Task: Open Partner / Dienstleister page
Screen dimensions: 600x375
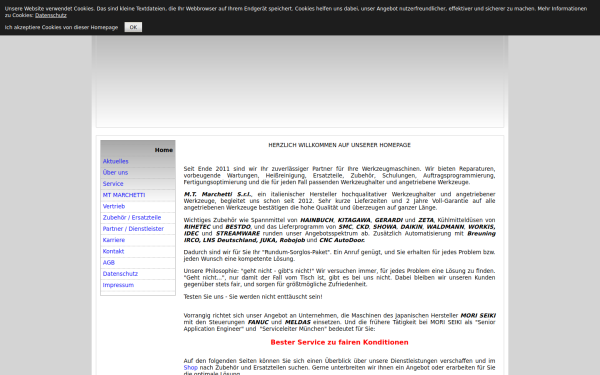Action: 133,229
